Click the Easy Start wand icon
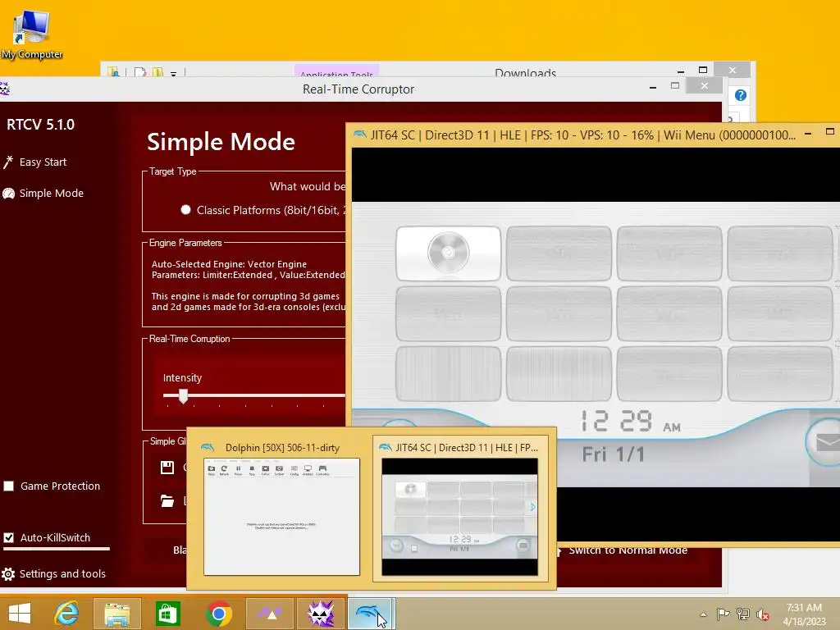 pos(8,162)
